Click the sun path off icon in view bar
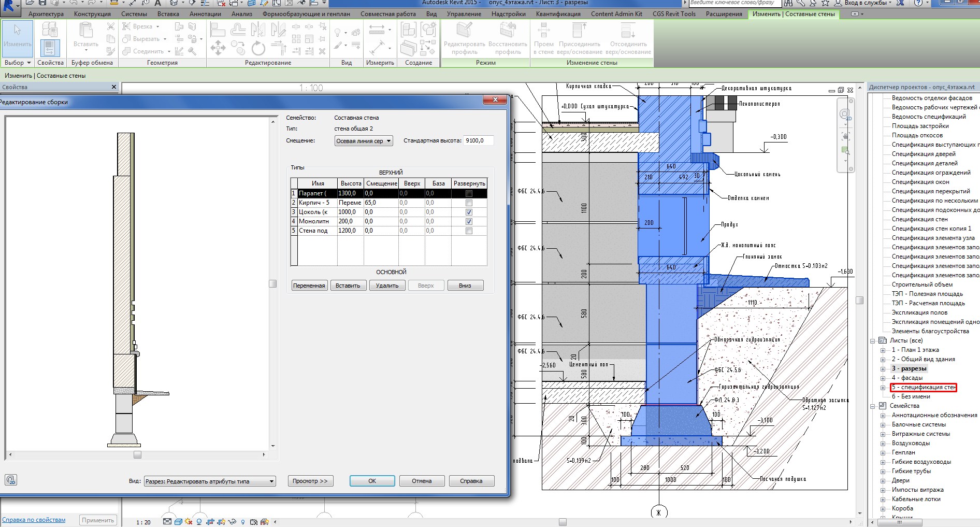This screenshot has height=527, width=980. click(188, 522)
